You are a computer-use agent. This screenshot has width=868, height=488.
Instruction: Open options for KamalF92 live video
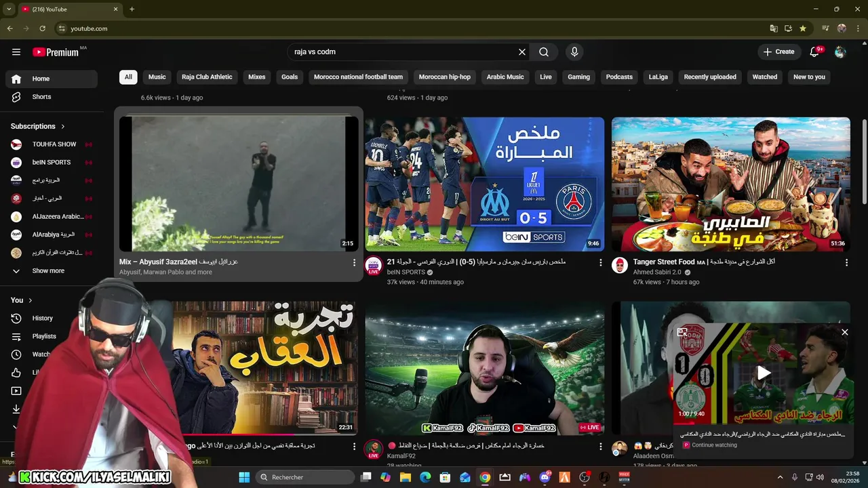click(600, 447)
